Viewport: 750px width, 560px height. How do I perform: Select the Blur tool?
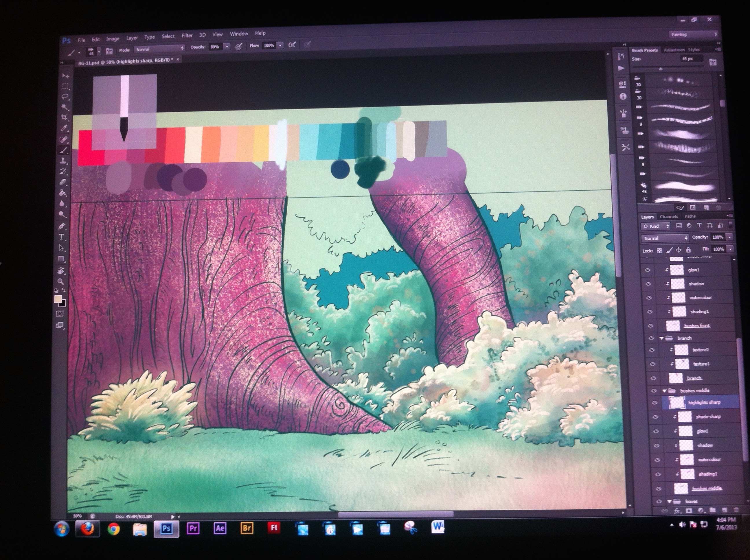click(x=62, y=203)
